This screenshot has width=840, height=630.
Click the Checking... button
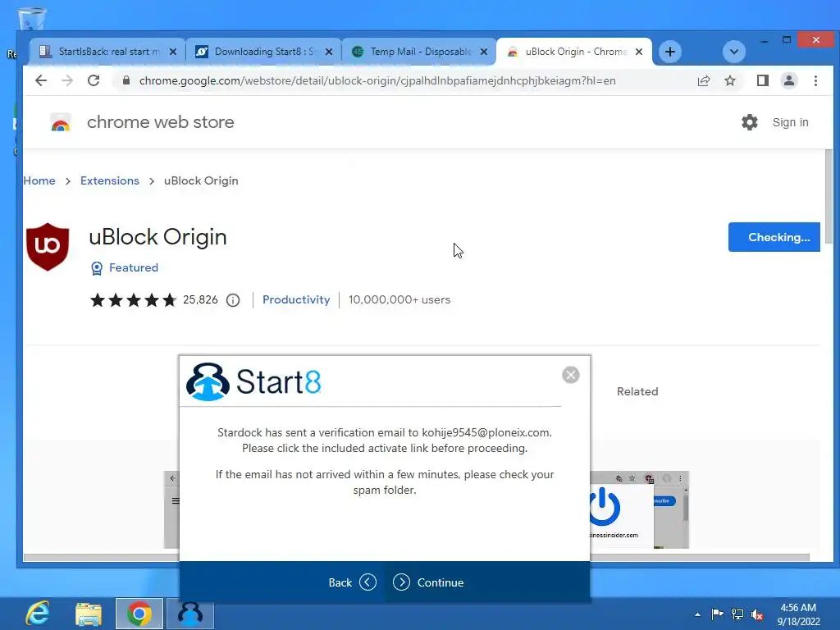[774, 237]
